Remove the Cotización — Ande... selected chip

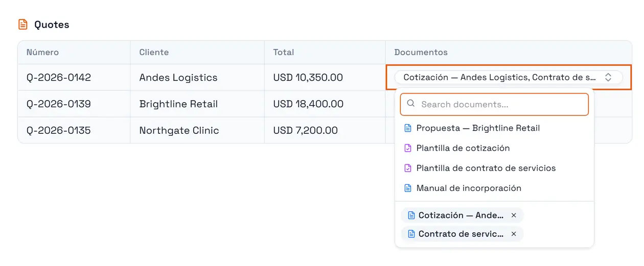pyautogui.click(x=514, y=215)
